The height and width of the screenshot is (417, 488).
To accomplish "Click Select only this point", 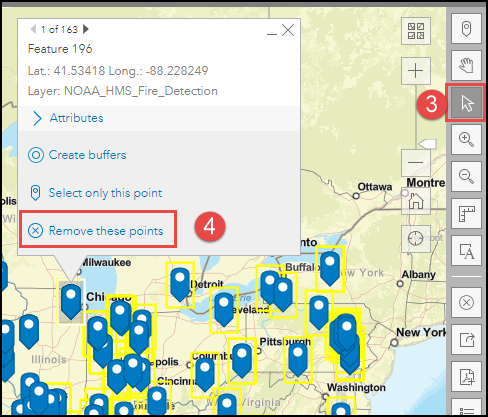I will pyautogui.click(x=96, y=193).
